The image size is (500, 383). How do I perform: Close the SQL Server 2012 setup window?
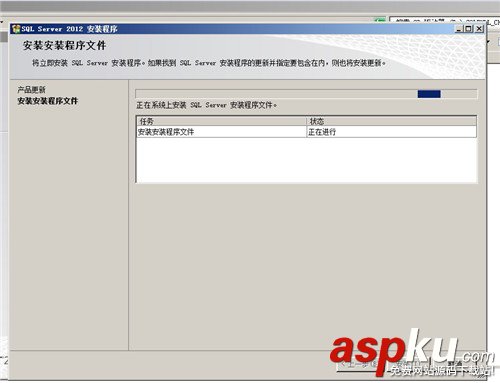tap(479, 29)
